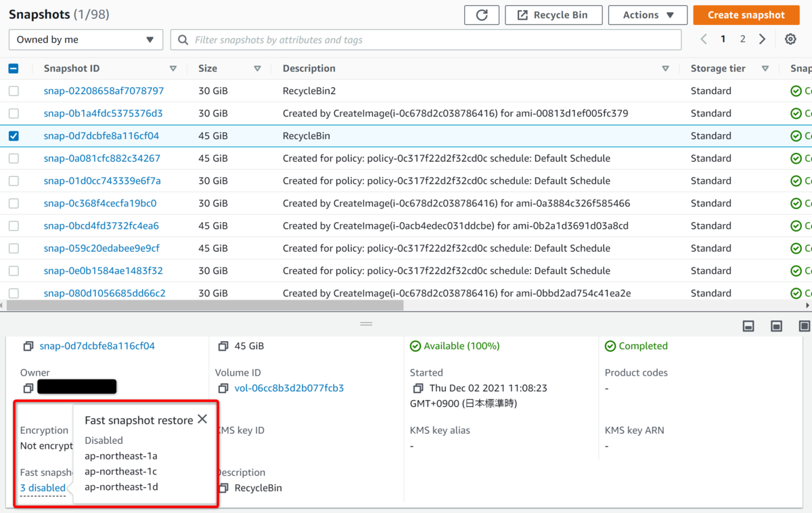Sort by Storage tier column arrow
This screenshot has height=513, width=812.
[x=765, y=68]
